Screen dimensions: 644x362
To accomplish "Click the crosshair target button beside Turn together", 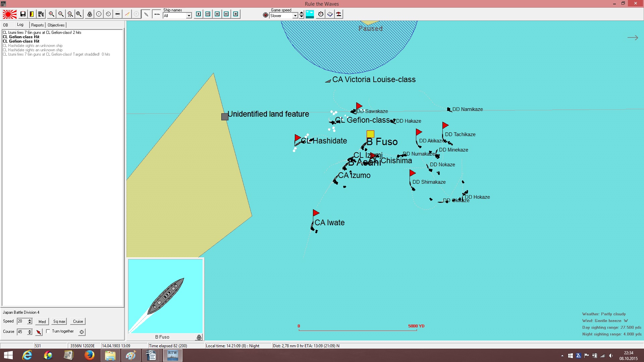I will tap(82, 332).
